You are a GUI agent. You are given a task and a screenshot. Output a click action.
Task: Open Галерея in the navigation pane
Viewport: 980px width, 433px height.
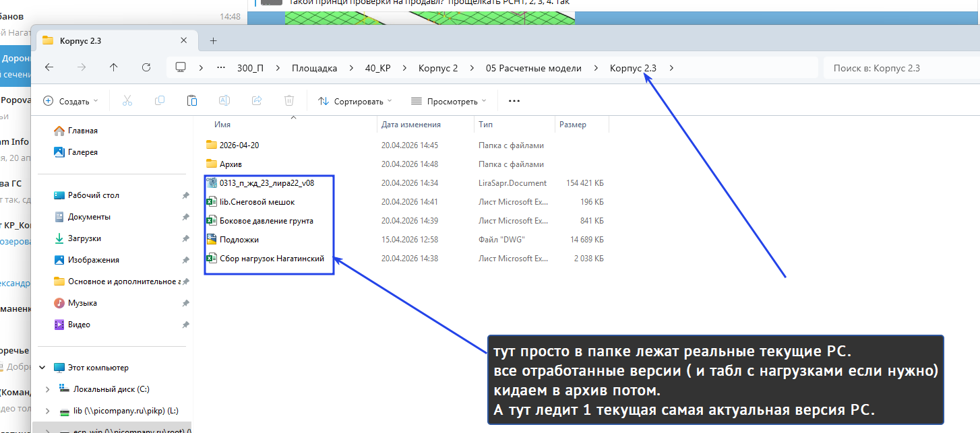82,152
